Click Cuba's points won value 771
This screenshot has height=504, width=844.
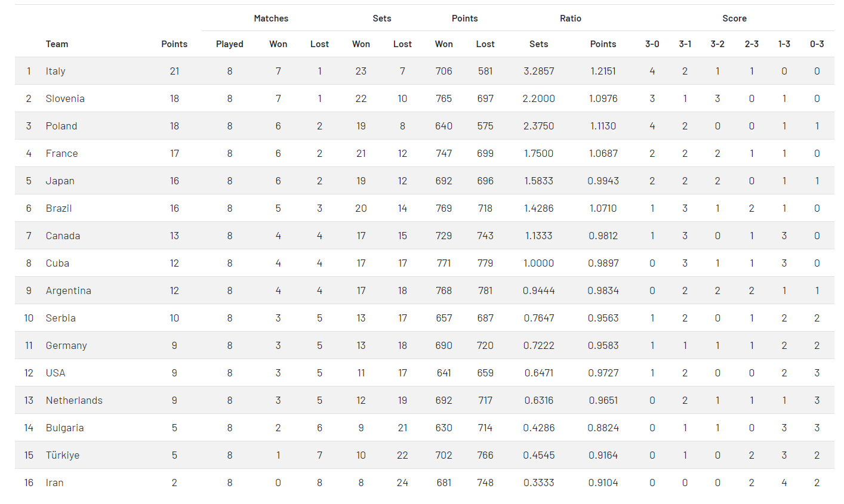[x=443, y=263]
